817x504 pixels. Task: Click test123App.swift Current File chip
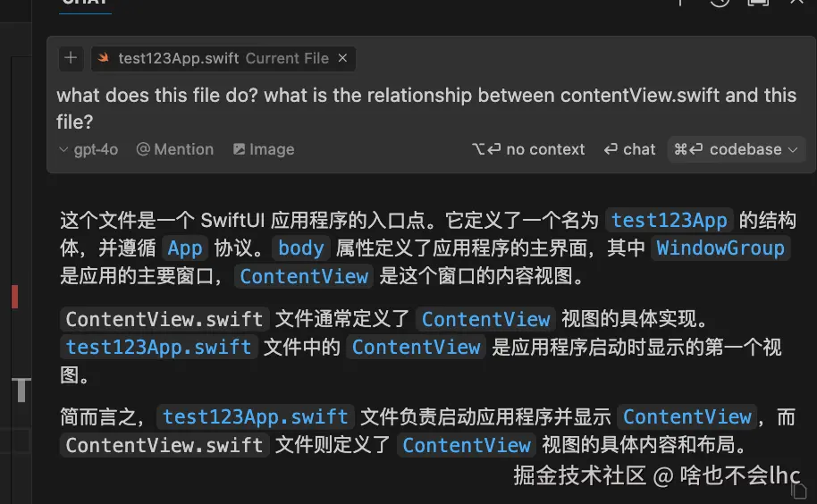click(215, 58)
